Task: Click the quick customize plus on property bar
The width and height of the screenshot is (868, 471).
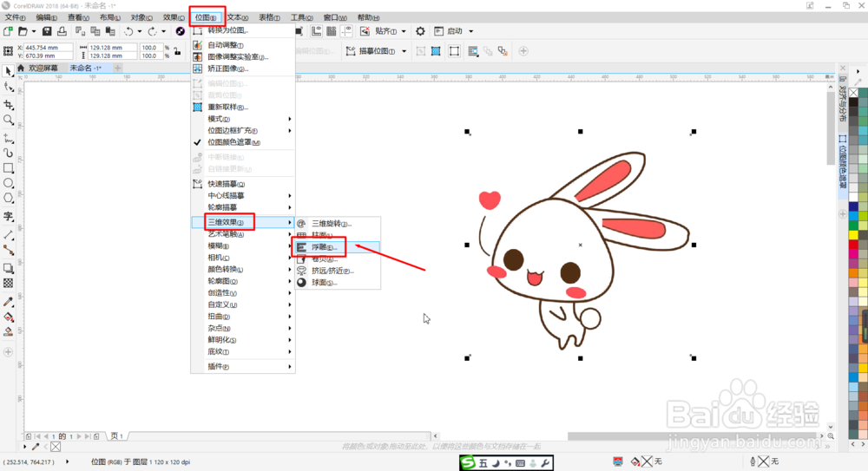Action: click(x=523, y=51)
